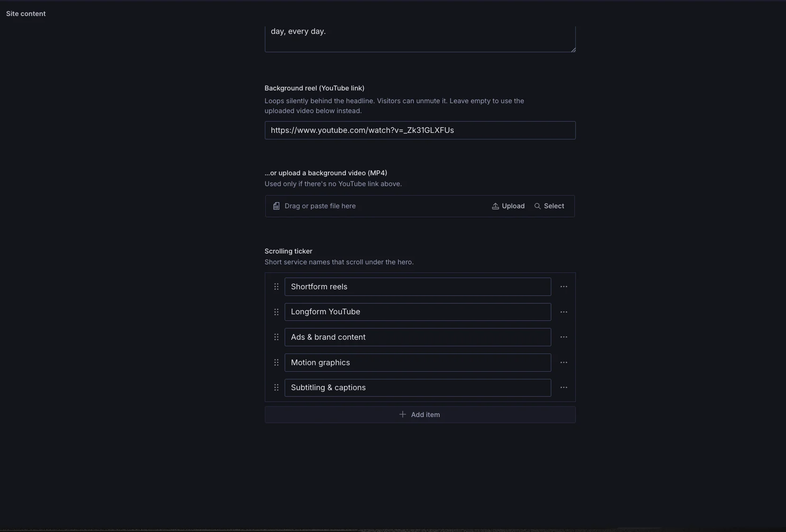Click Select button to choose existing video

click(x=549, y=206)
